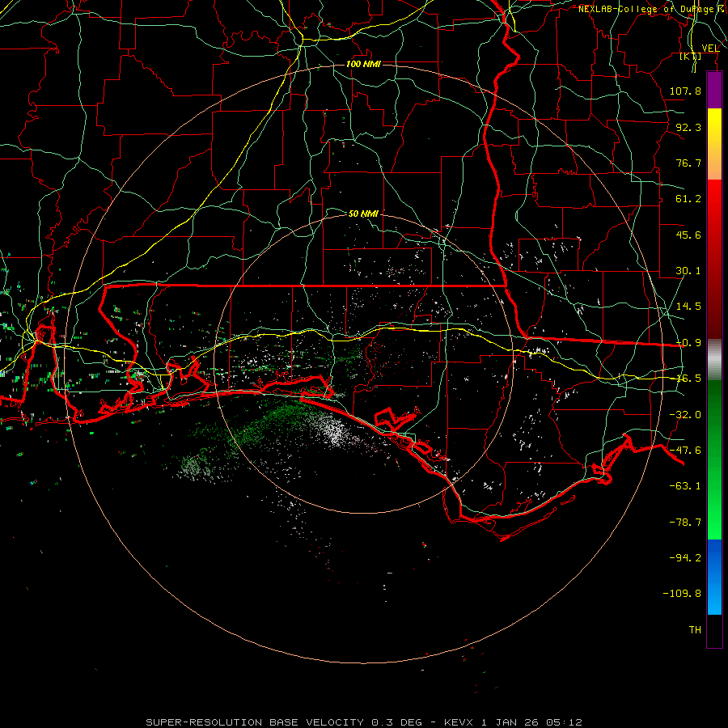
Task: Click the -47.6 legend value
Action: pyautogui.click(x=685, y=451)
